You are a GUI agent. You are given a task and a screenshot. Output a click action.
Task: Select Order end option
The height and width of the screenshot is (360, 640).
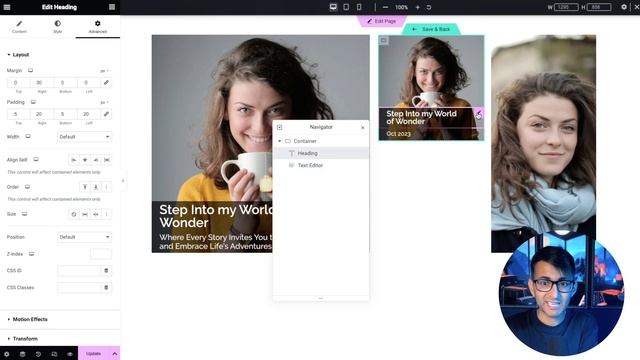click(x=96, y=187)
